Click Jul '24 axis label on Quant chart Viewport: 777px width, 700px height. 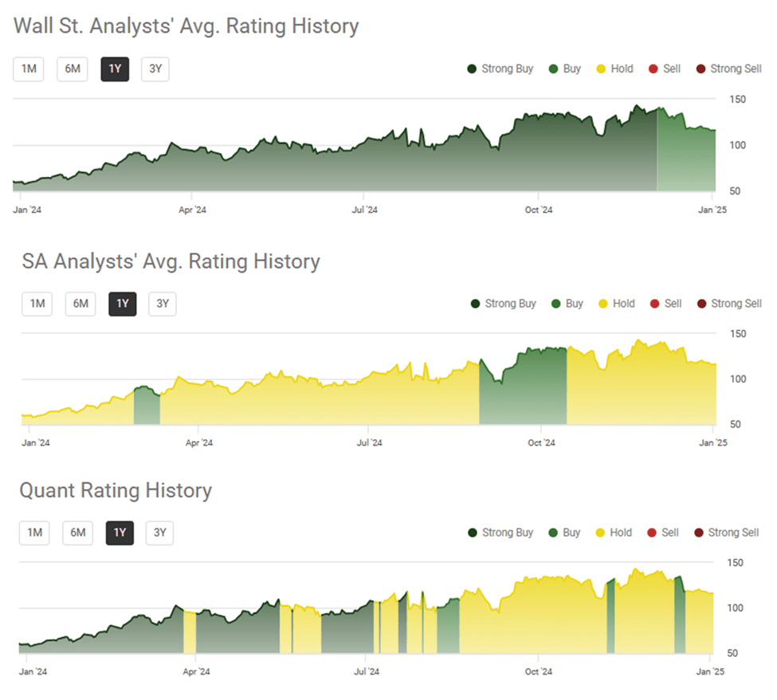coord(366,672)
